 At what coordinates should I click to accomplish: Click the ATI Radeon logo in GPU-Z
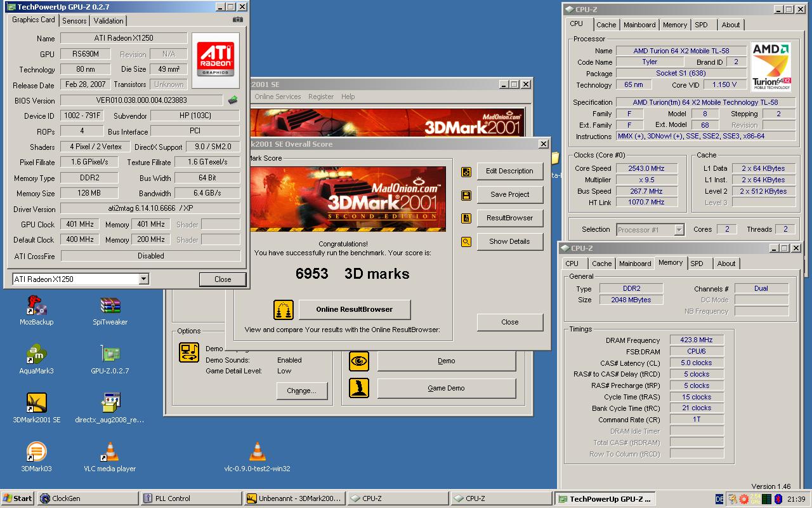[x=216, y=60]
